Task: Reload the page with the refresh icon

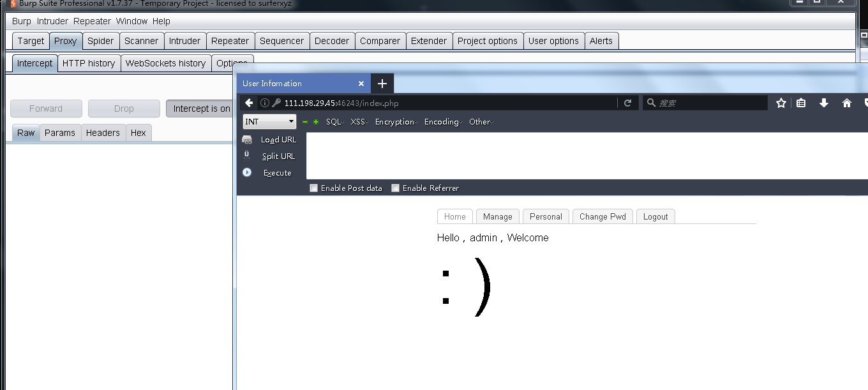Action: (x=627, y=103)
